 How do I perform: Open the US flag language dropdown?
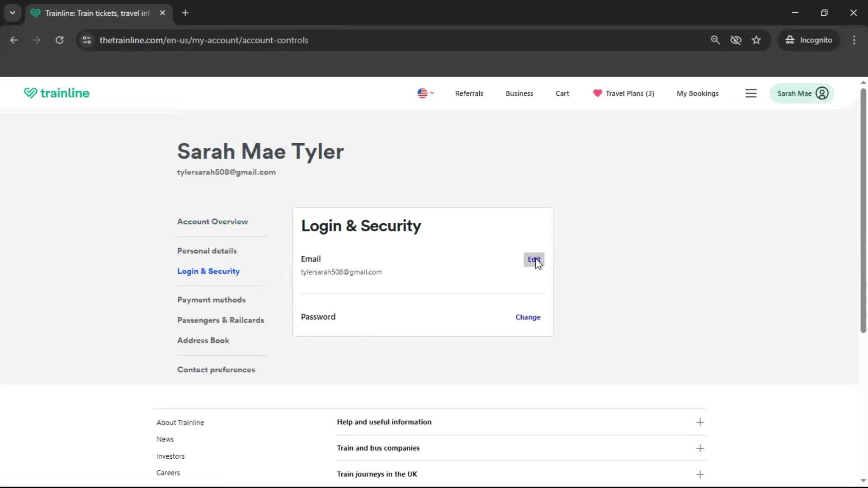click(425, 94)
